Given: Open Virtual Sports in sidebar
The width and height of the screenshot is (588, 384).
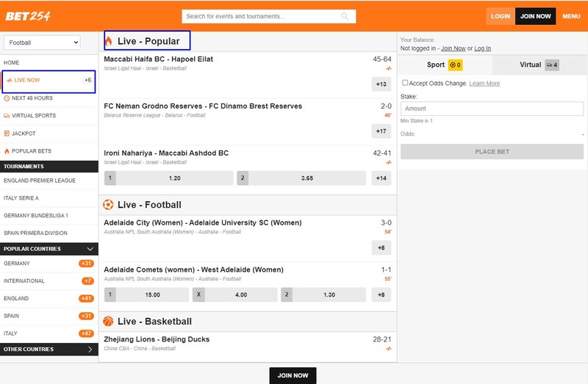Looking at the screenshot, I should [49, 116].
